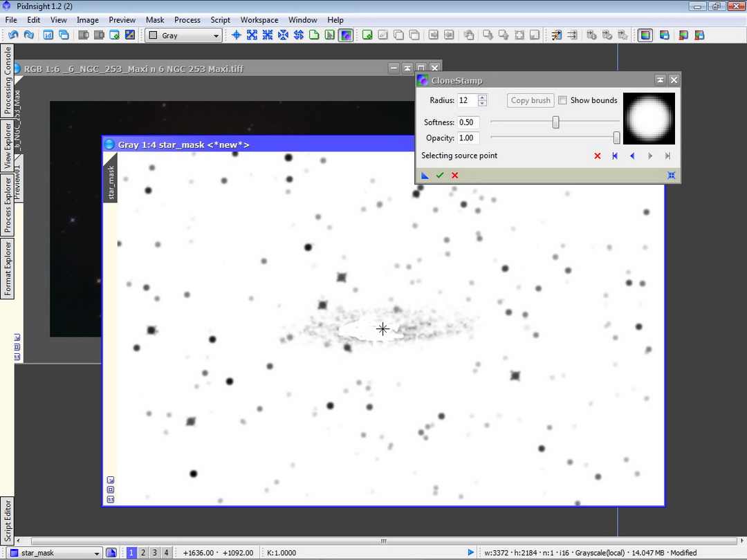Click the Undo arrow in the toolbar
Viewport: 747px width, 560px height.
(13, 35)
